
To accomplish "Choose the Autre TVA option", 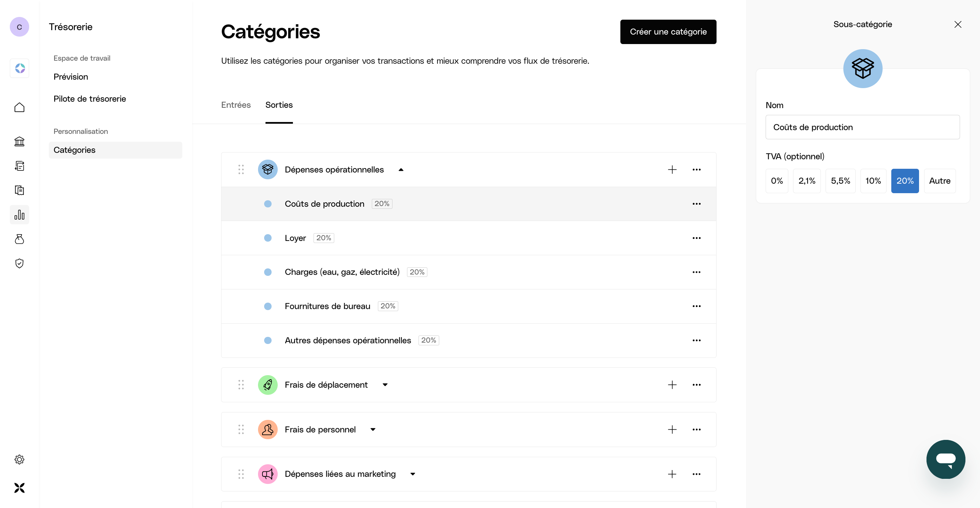I will [939, 181].
